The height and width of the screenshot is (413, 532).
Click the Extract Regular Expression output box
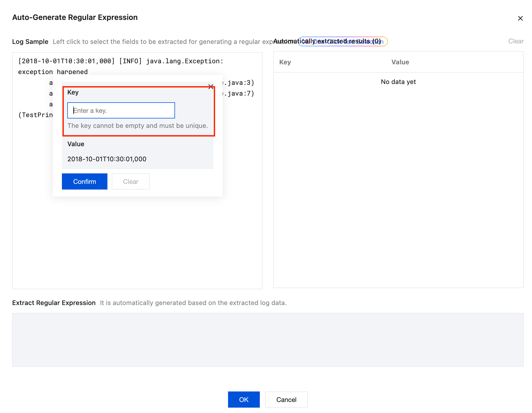[268, 339]
